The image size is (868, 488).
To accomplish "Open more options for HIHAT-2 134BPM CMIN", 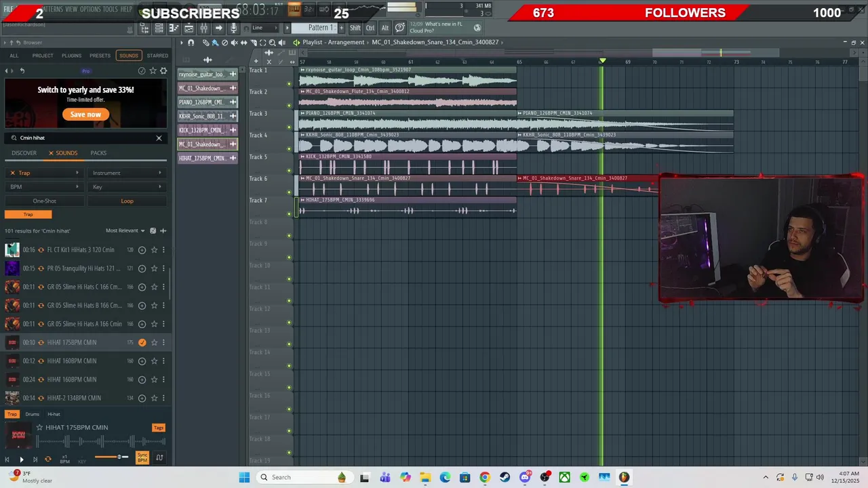I will [163, 398].
